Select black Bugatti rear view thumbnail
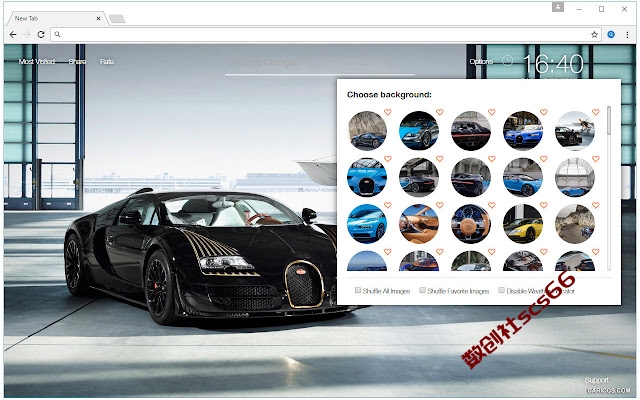The height and width of the screenshot is (400, 640). pyautogui.click(x=471, y=131)
